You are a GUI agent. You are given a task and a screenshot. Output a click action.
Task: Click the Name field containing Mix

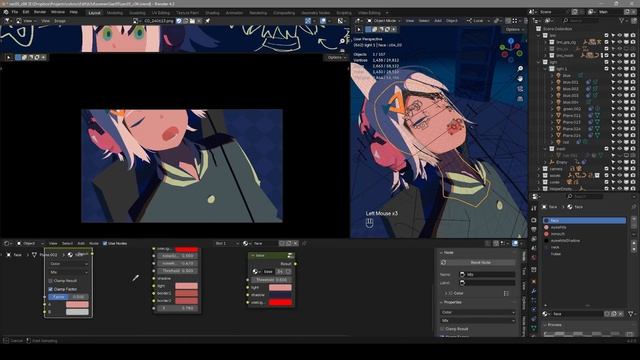tap(487, 274)
